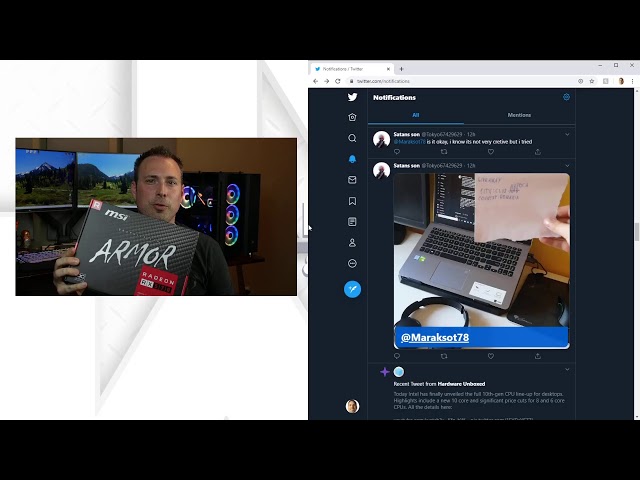This screenshot has width=640, height=480.
Task: Share the 'is it okay' tweet
Action: click(538, 152)
